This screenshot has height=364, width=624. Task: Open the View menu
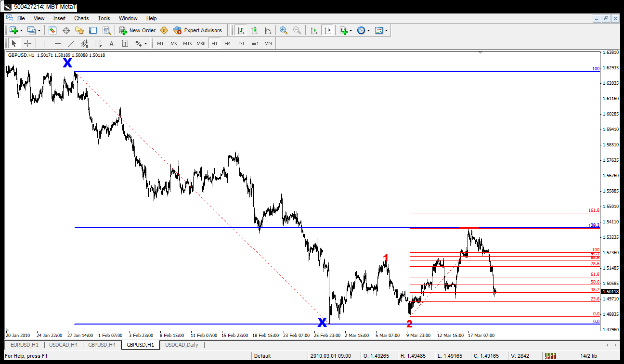pos(39,18)
